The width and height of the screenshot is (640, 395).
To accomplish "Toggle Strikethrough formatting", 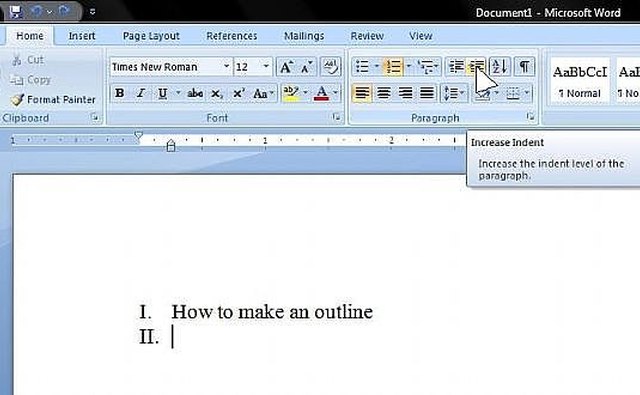I will pos(195,93).
